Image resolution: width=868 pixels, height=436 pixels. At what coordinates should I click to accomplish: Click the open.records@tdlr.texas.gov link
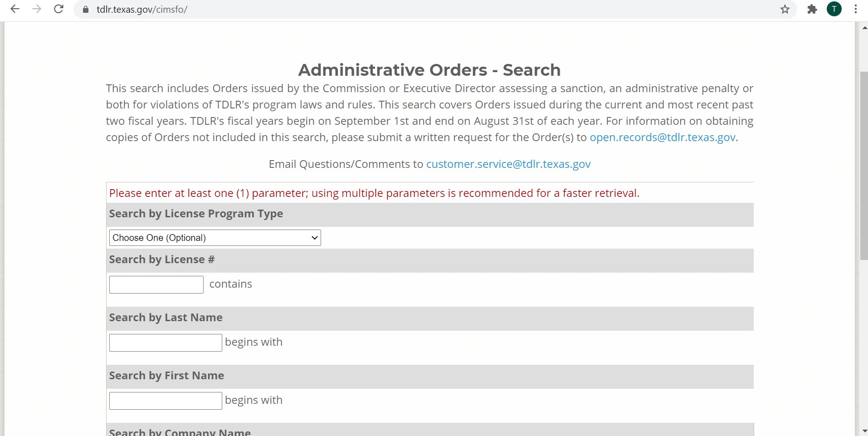pyautogui.click(x=662, y=137)
